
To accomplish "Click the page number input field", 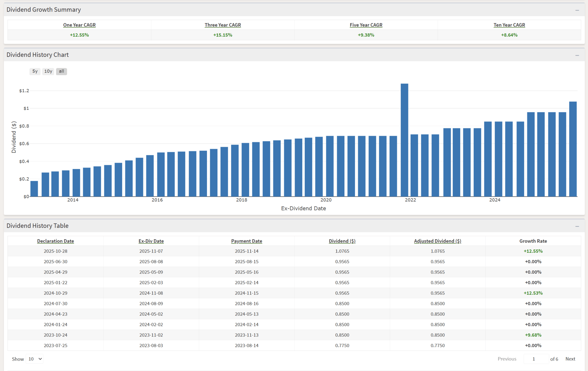I will (536, 359).
